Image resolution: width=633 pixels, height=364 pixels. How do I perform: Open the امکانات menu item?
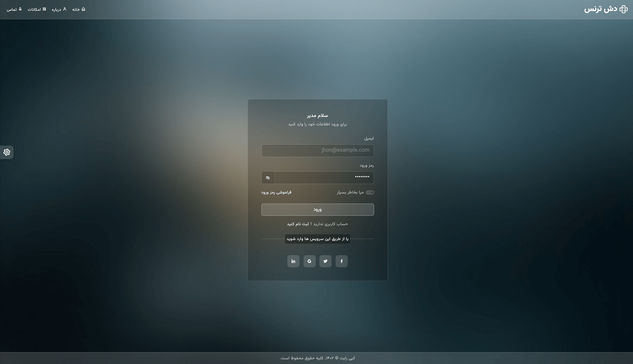click(x=37, y=9)
